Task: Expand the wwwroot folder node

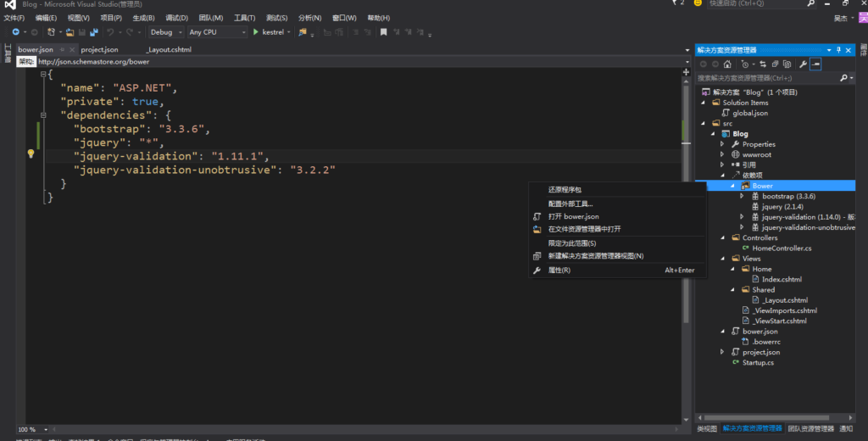Action: click(722, 154)
